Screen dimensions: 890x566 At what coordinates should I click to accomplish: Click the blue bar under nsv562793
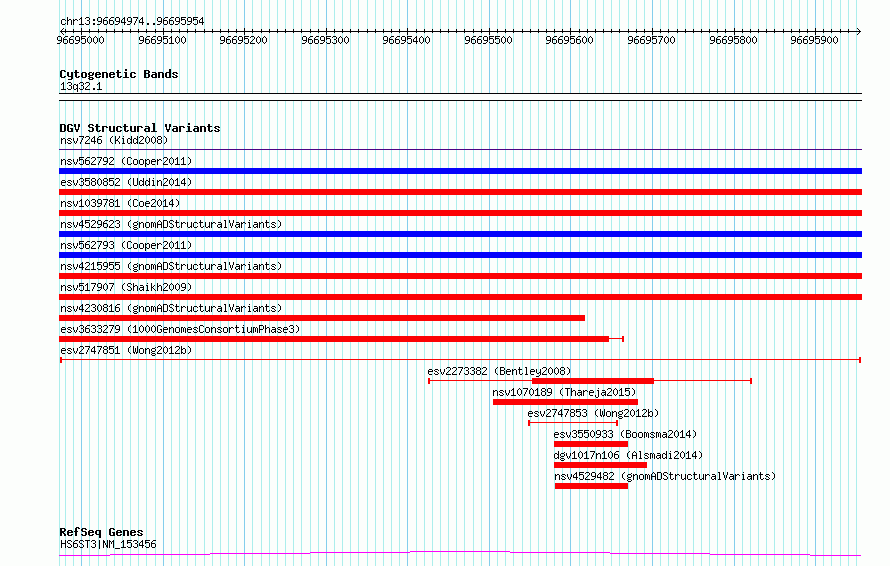coord(460,255)
